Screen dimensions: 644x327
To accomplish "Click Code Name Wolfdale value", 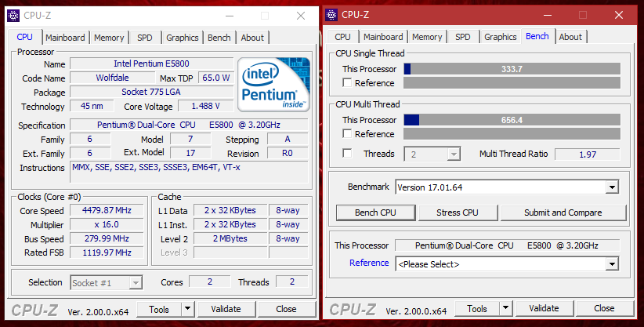I will click(112, 78).
